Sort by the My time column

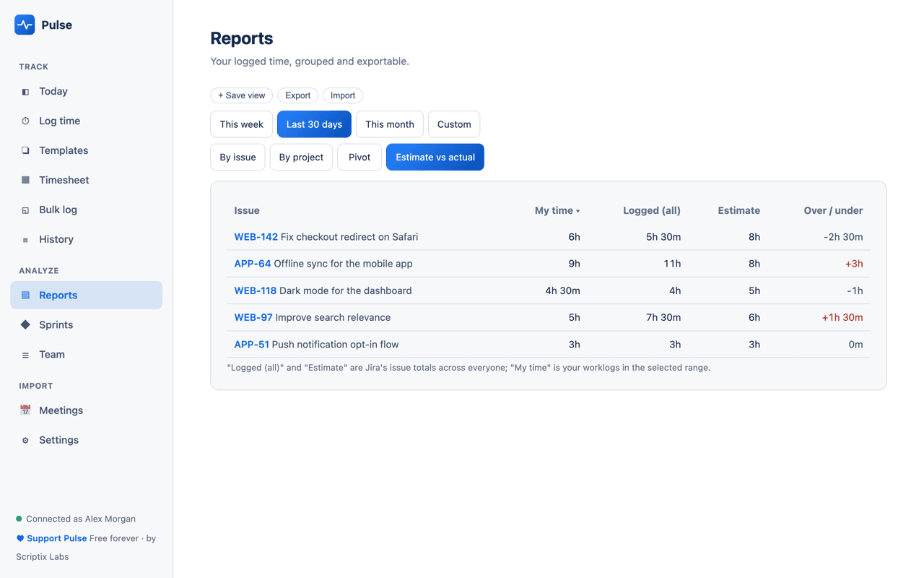point(557,210)
